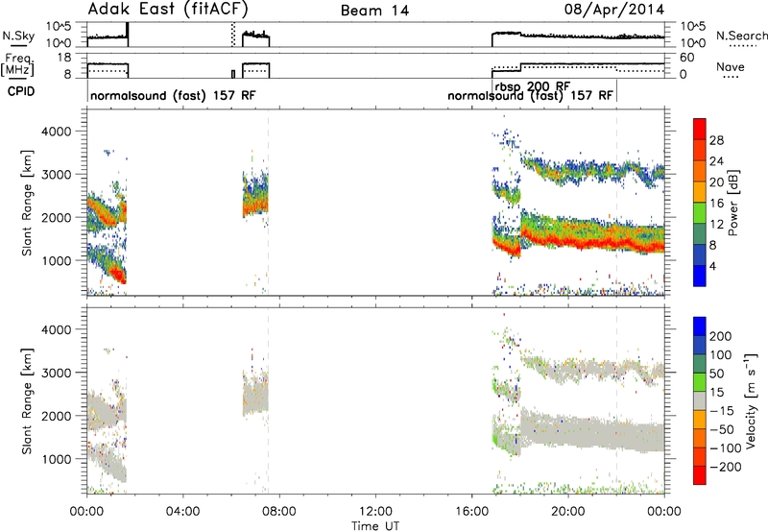Click the '04:00' time axis label
This screenshot has width=768, height=532.
click(182, 512)
